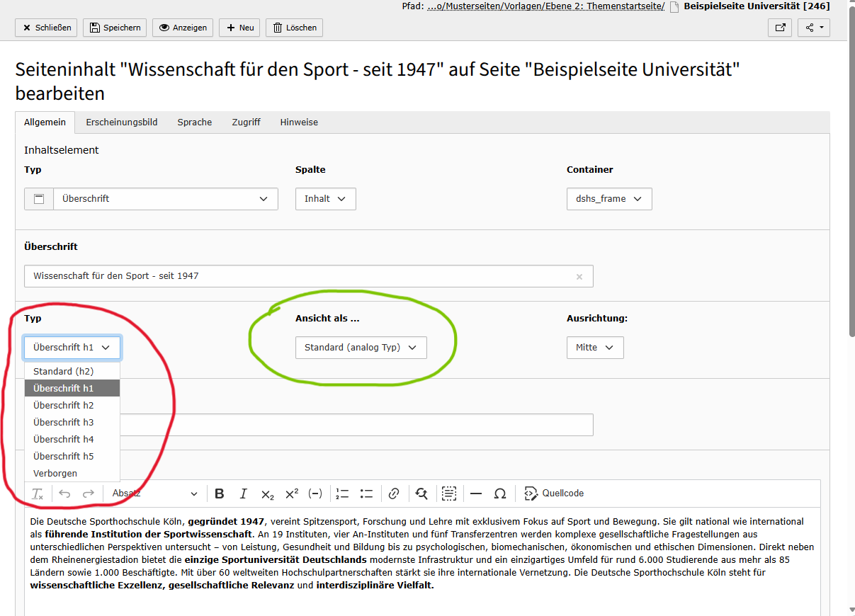Screen dimensions: 855x616
Task: Click the subscript icon
Action: coord(267,494)
